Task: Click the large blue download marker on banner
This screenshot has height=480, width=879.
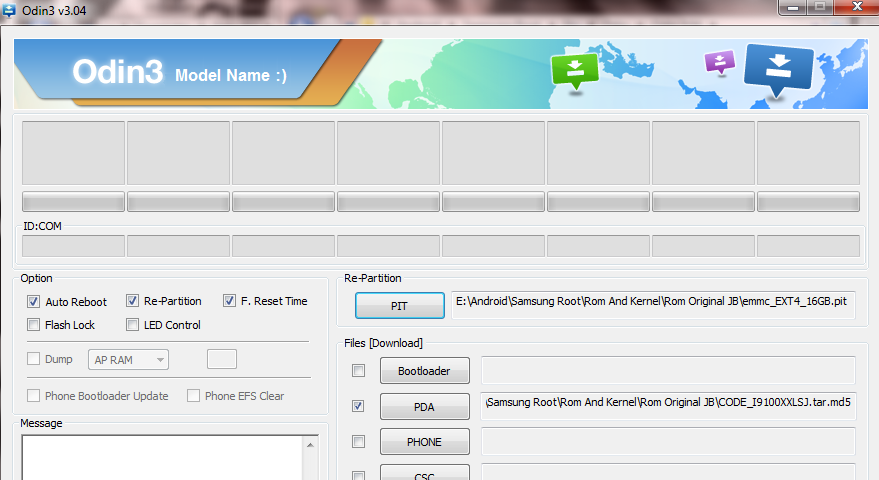Action: tap(778, 70)
